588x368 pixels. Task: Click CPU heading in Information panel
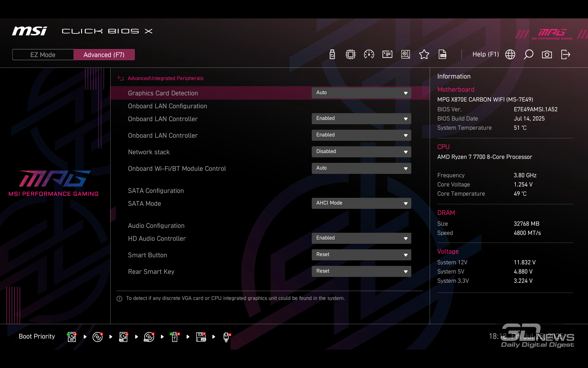point(443,147)
